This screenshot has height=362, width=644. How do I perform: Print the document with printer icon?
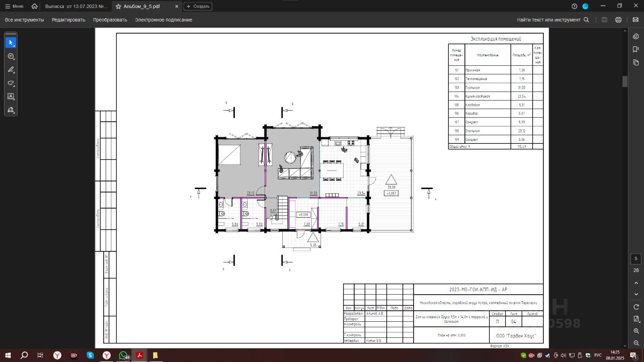[618, 20]
